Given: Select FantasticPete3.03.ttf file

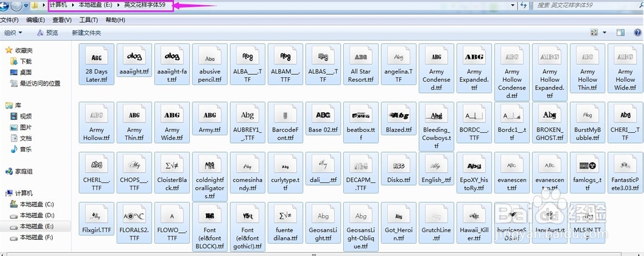Looking at the screenshot, I should 625,172.
